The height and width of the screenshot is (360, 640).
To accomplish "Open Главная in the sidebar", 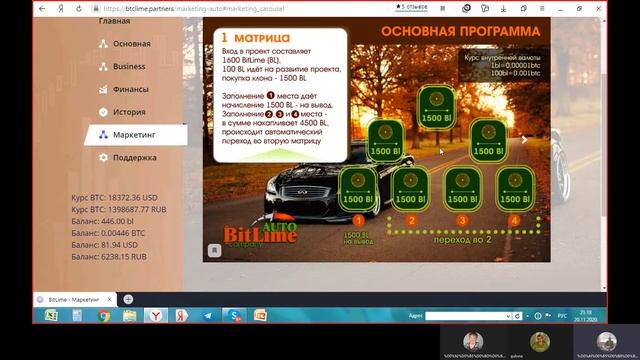I will tap(114, 21).
